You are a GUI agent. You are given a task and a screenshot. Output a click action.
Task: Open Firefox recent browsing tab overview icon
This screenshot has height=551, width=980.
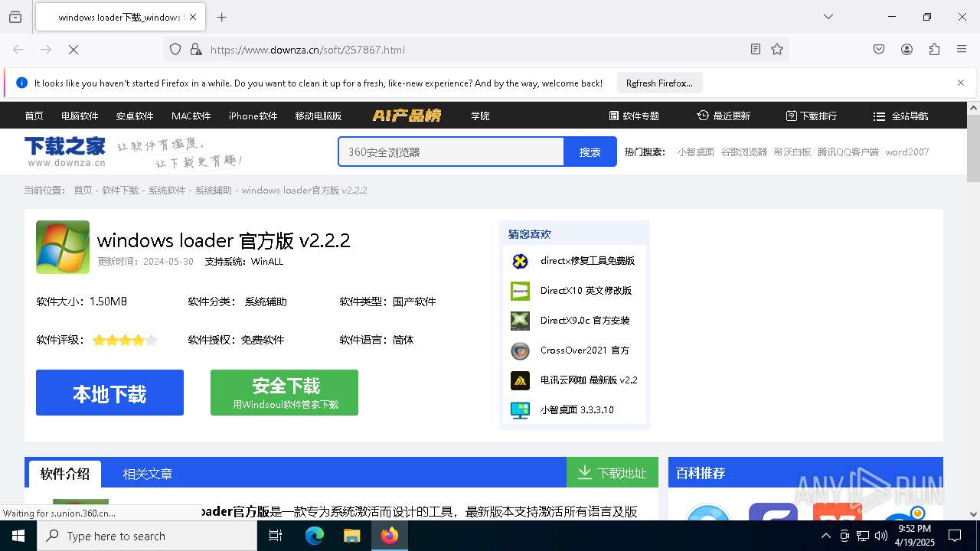pyautogui.click(x=15, y=17)
